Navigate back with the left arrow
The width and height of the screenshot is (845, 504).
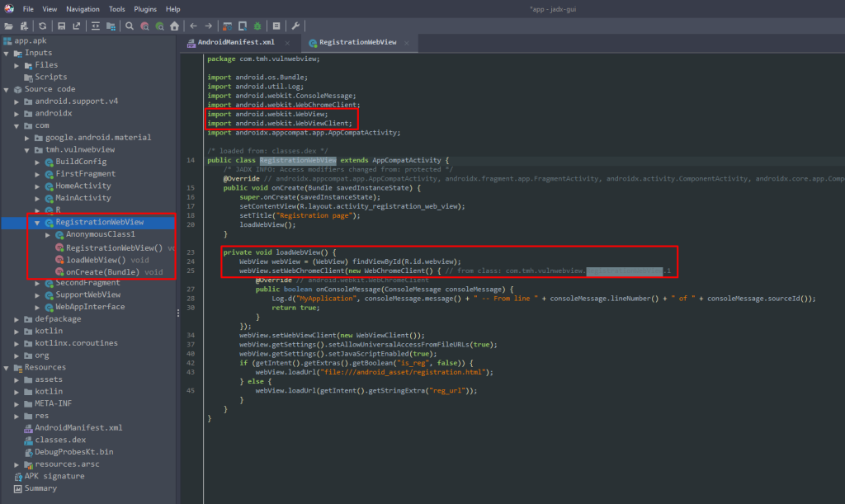pos(193,26)
